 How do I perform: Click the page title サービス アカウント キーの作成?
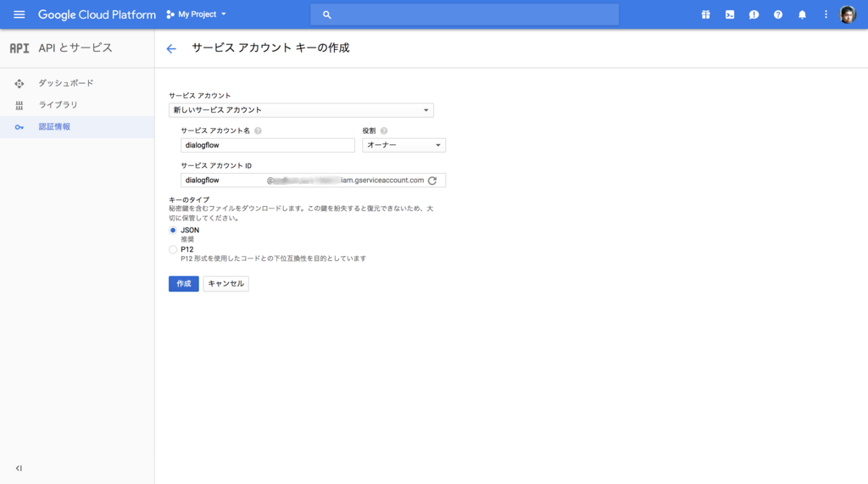(x=270, y=48)
